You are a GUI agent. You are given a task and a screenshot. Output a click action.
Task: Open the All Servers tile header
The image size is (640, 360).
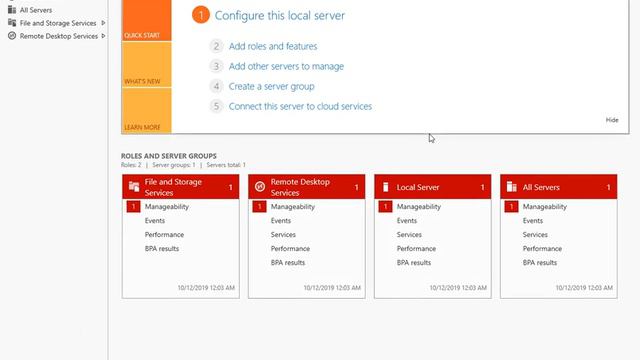tap(559, 187)
